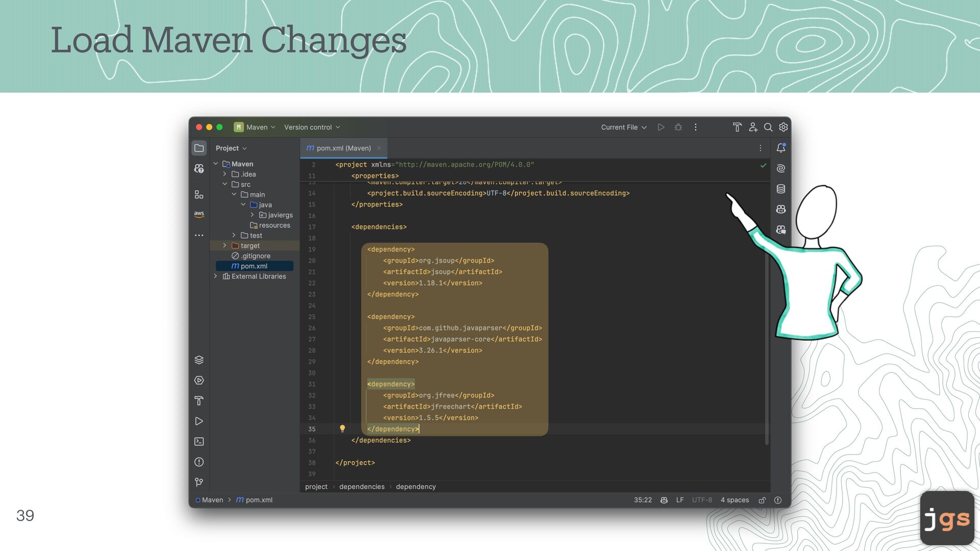Show more tool windows ellipsis icon
This screenshot has width=980, height=551.
(199, 235)
